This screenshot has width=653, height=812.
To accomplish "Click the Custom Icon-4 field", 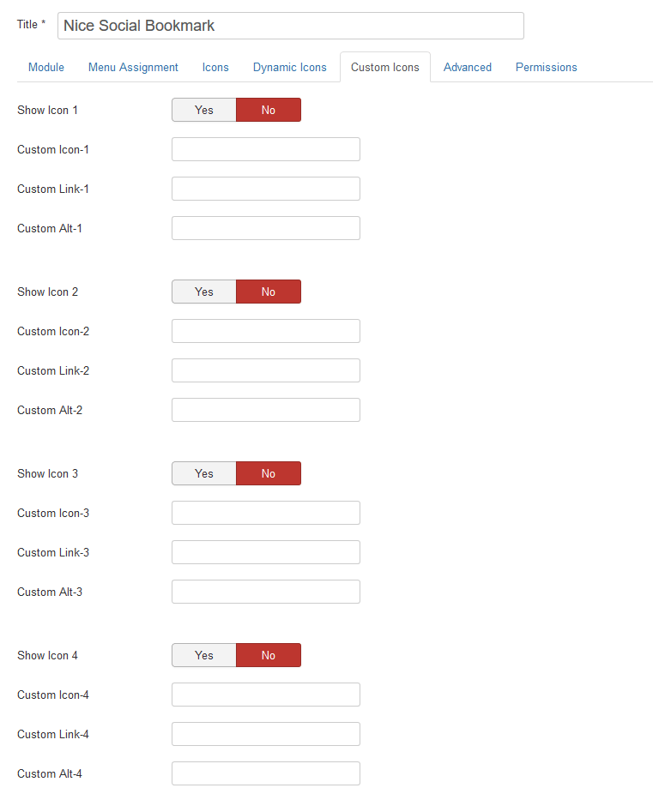I will click(x=265, y=695).
